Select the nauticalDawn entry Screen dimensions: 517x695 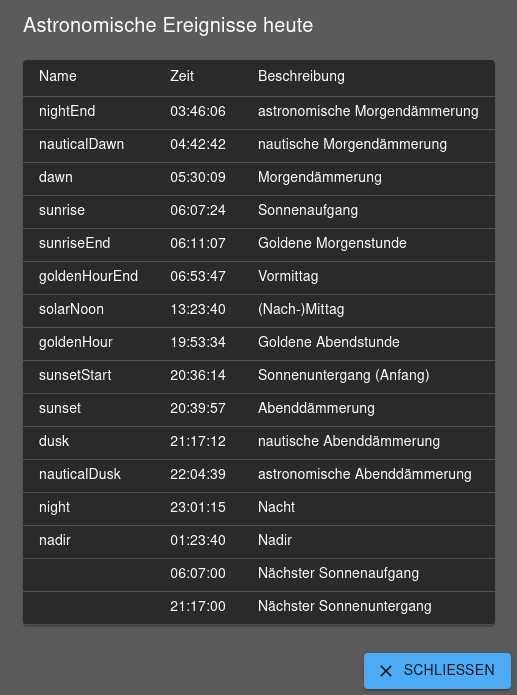(82, 144)
